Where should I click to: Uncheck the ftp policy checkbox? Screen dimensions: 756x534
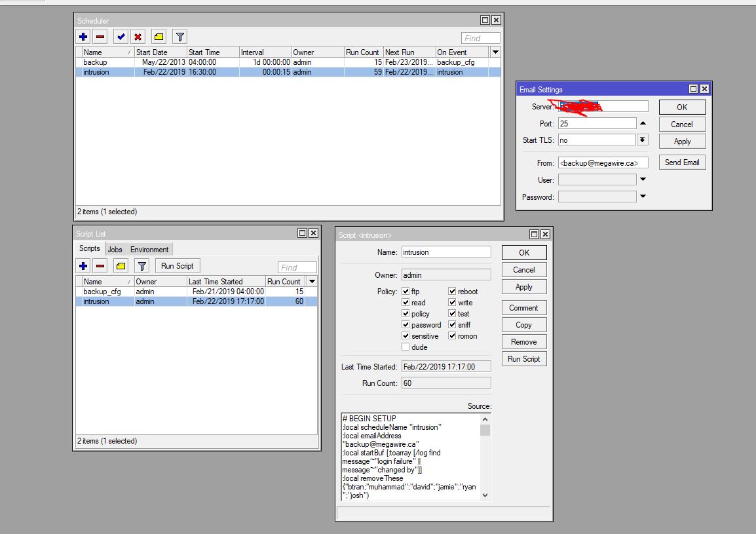(x=406, y=292)
